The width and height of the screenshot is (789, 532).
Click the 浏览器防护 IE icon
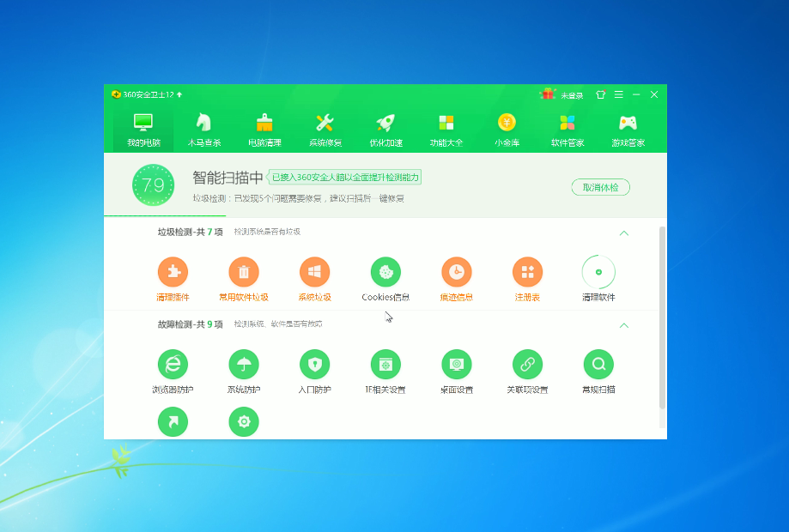(x=173, y=364)
